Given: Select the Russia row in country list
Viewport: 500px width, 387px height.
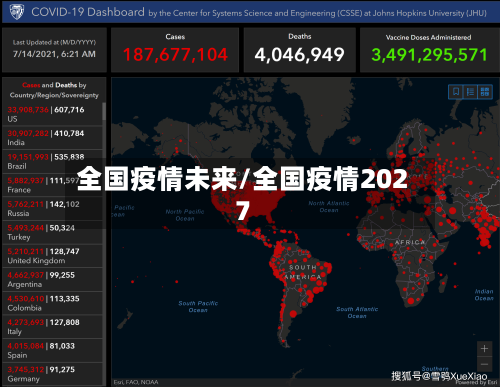Looking at the screenshot, I should pos(52,209).
